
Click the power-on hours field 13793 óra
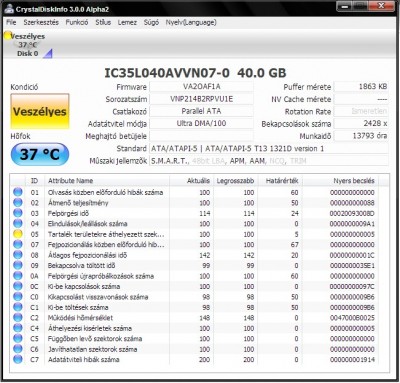(361, 136)
